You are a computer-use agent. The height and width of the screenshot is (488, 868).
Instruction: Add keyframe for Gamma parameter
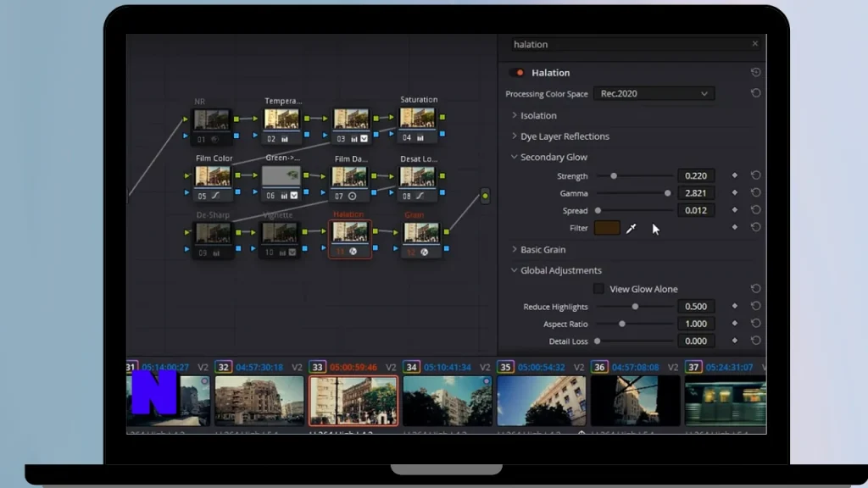pyautogui.click(x=735, y=192)
